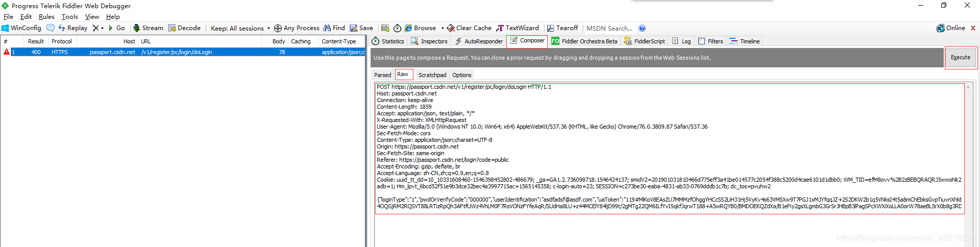Viewport: 980px width, 247px height.
Task: Open Find with binoculars icon
Action: [x=334, y=28]
